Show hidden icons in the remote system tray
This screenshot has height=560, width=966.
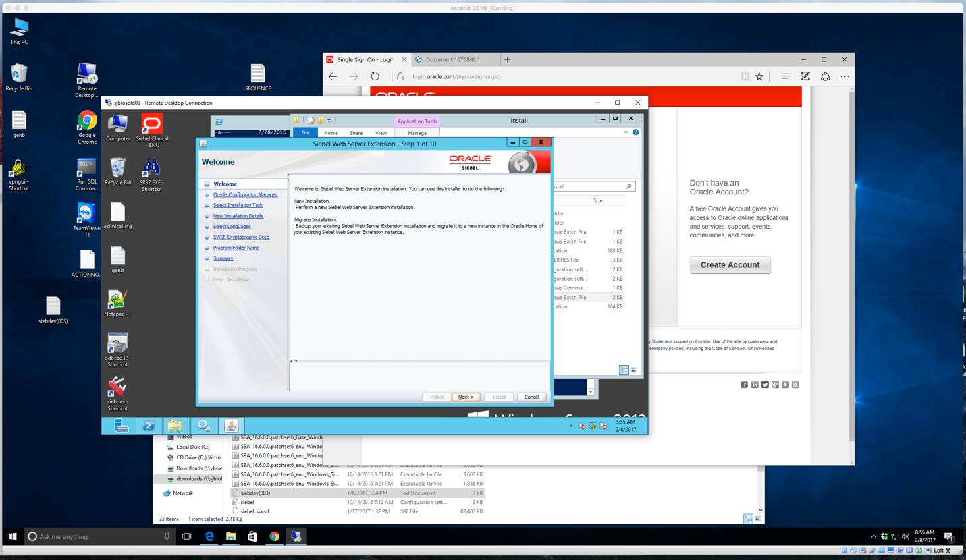point(571,426)
